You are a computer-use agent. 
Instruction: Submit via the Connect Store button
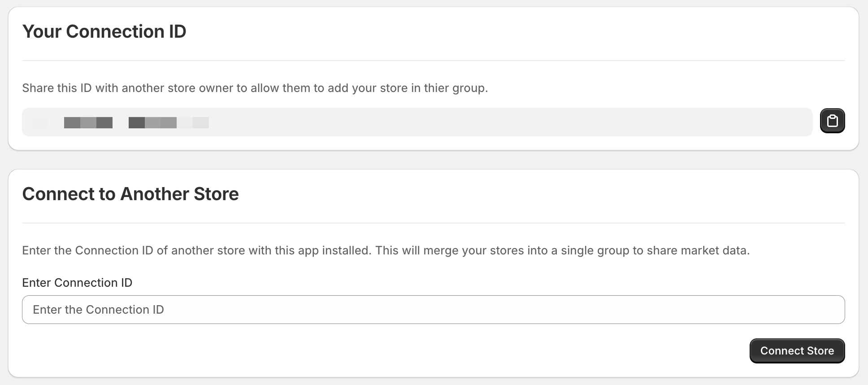tap(797, 350)
